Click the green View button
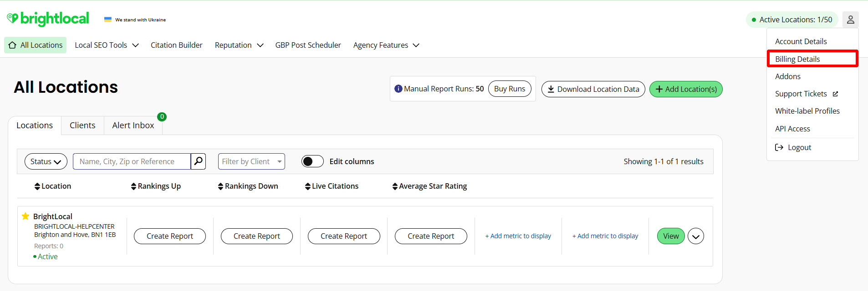 [671, 236]
